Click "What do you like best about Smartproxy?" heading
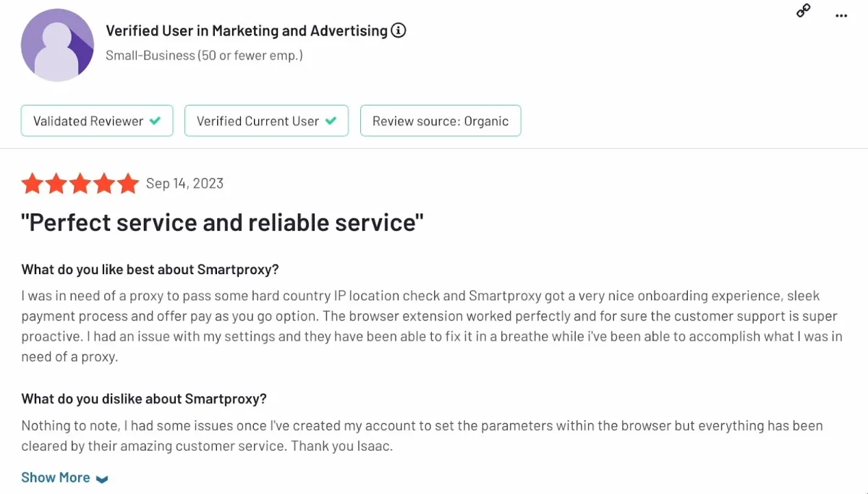 [x=150, y=270]
